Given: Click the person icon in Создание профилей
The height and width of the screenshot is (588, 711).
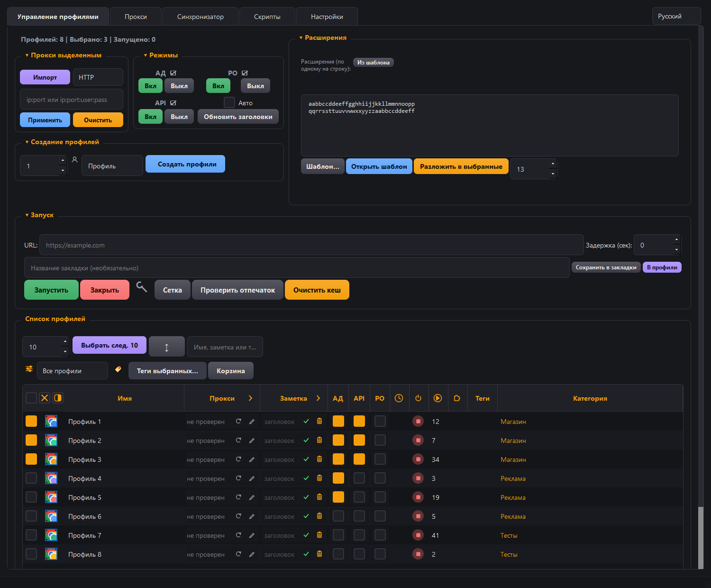Looking at the screenshot, I should pyautogui.click(x=74, y=160).
